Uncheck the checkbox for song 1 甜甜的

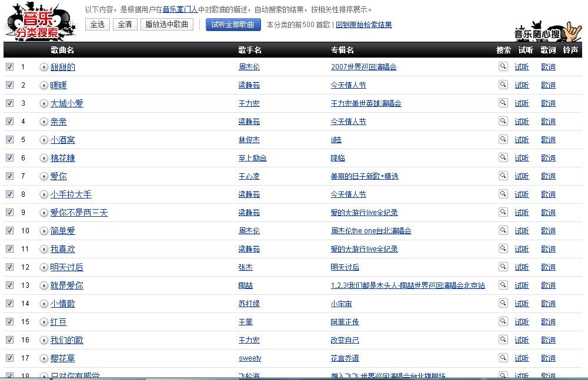[x=10, y=67]
